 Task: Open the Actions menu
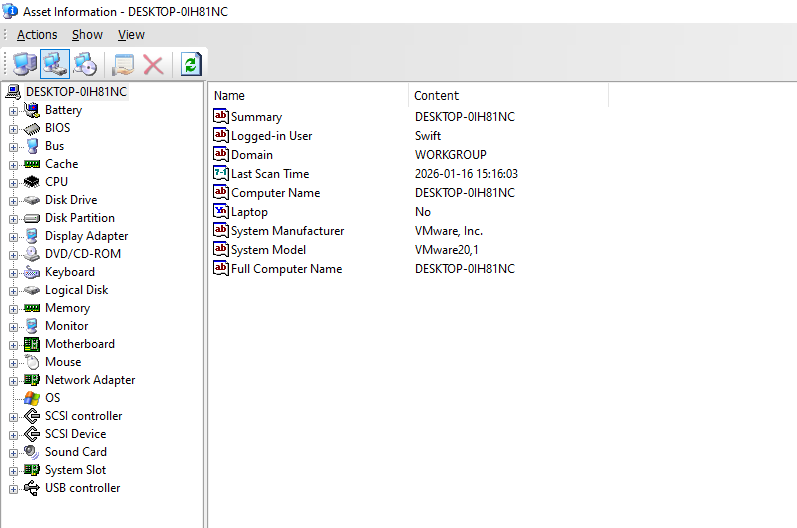pyautogui.click(x=37, y=35)
